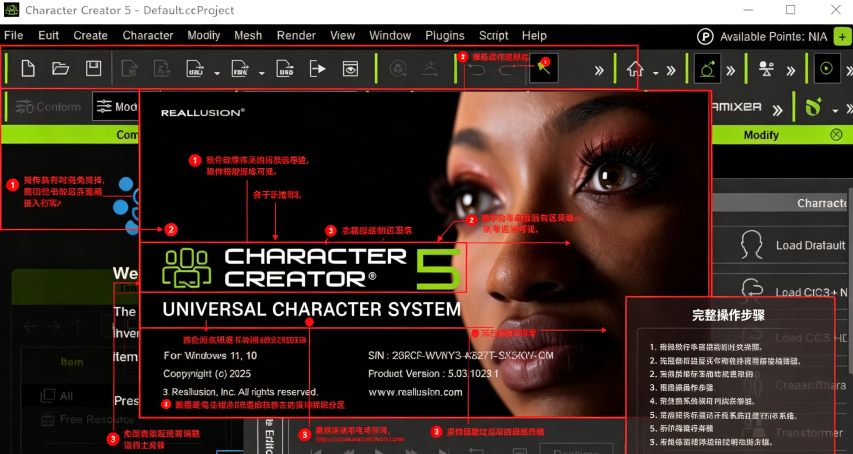The image size is (853, 454).
Task: Close the Modify panel with the circled X
Action: click(836, 135)
